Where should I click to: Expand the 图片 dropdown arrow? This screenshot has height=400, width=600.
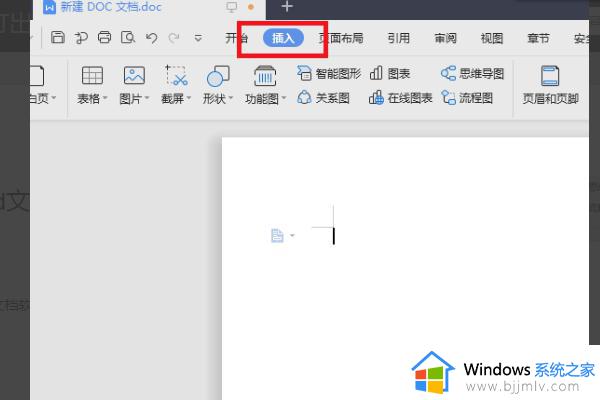click(x=147, y=98)
